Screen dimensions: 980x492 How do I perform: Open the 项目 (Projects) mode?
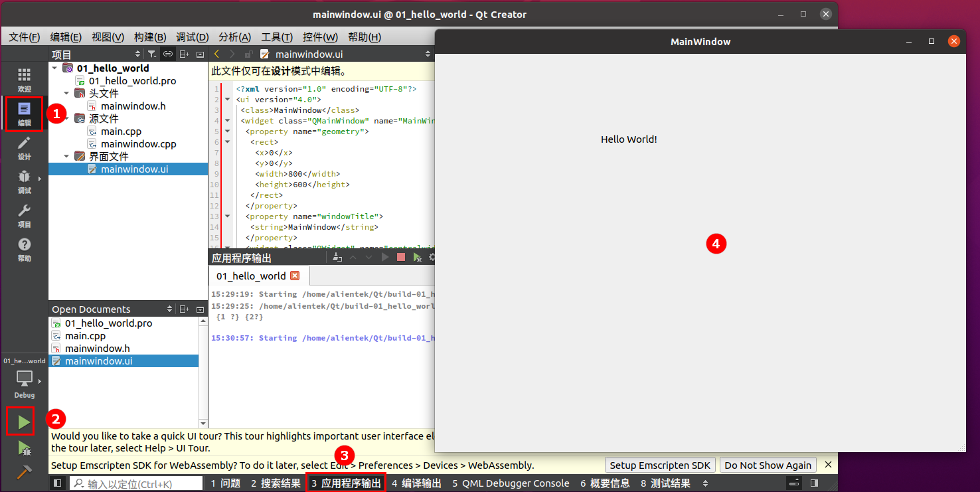24,216
